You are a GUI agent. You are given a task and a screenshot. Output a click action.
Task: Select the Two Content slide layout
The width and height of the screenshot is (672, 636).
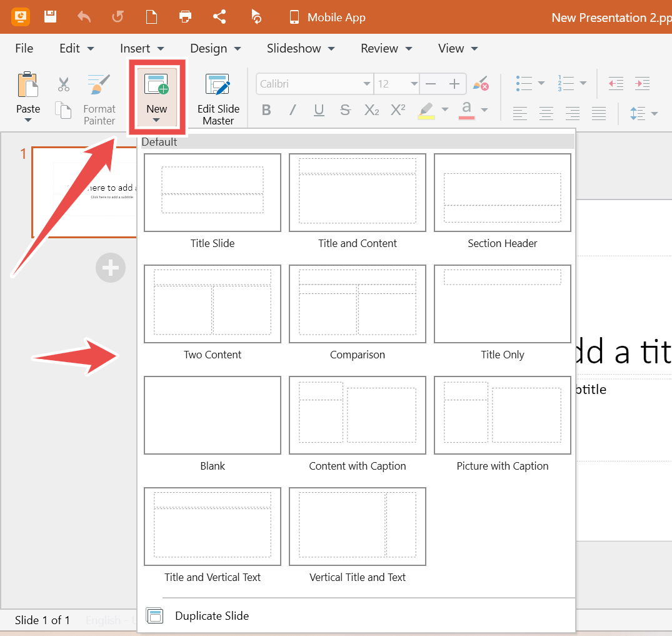pos(212,305)
